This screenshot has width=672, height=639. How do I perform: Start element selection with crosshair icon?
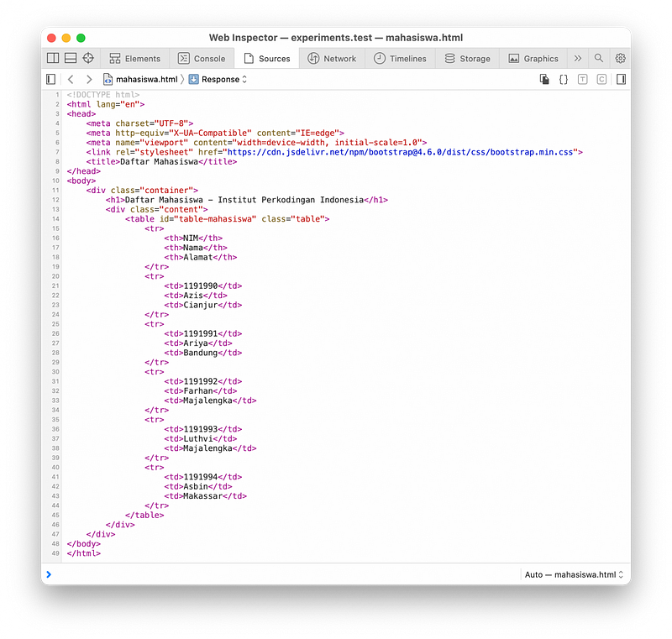pos(88,59)
